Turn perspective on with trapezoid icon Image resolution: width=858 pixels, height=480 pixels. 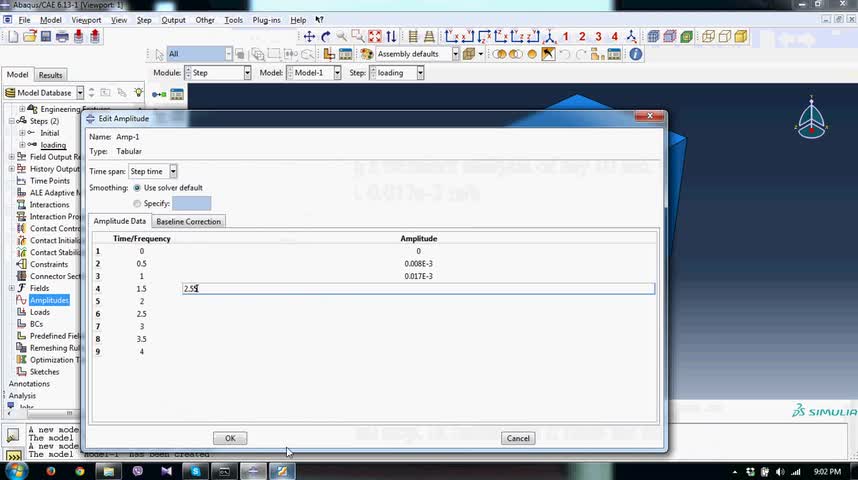[x=430, y=37]
